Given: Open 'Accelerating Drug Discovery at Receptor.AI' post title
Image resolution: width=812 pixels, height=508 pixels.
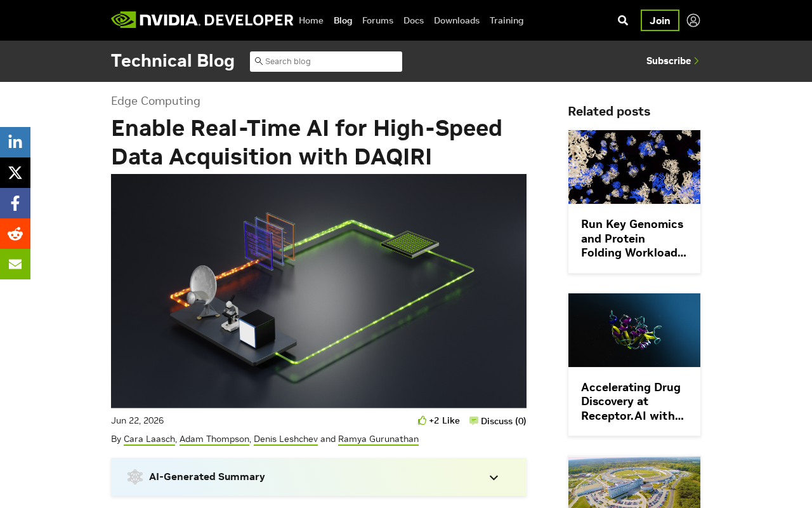Looking at the screenshot, I should coord(632,401).
